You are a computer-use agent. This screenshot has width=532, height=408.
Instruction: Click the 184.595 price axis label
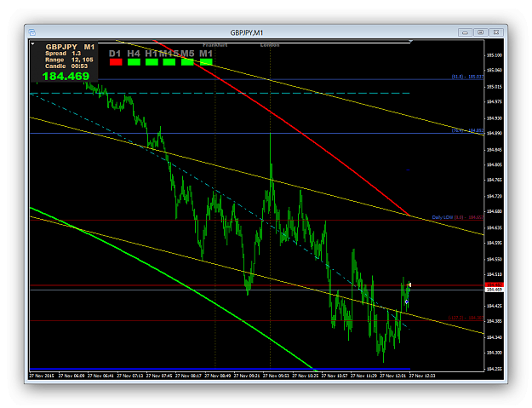pyautogui.click(x=495, y=243)
